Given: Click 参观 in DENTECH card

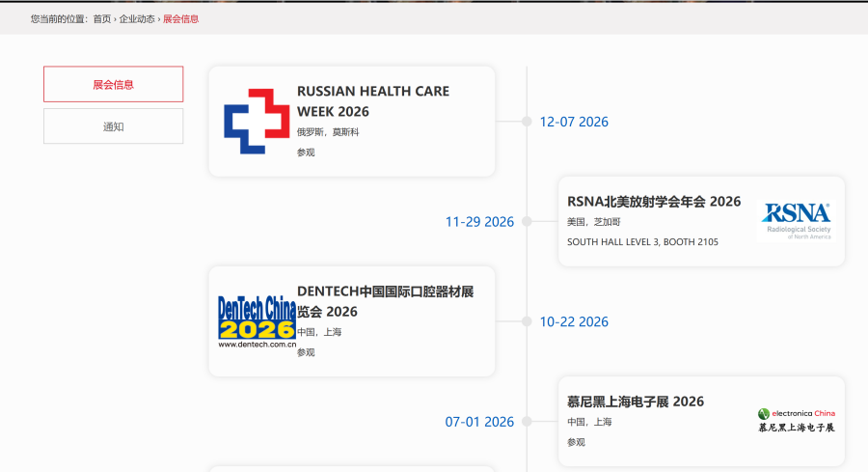Looking at the screenshot, I should click(306, 352).
